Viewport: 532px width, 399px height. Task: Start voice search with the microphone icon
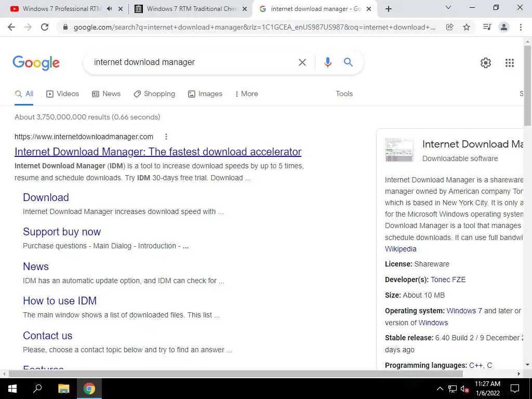coord(327,62)
